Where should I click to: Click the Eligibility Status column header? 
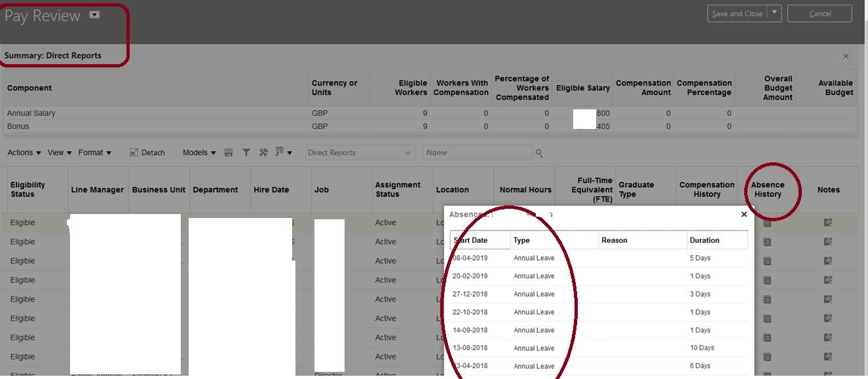pos(37,190)
